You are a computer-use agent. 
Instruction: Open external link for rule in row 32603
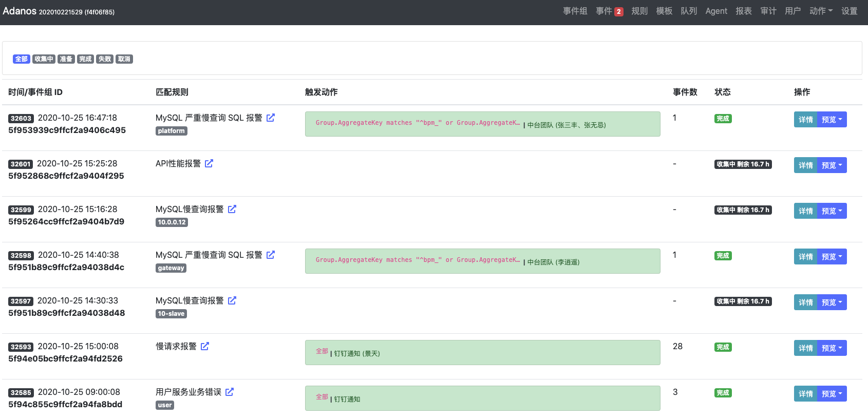coord(271,118)
